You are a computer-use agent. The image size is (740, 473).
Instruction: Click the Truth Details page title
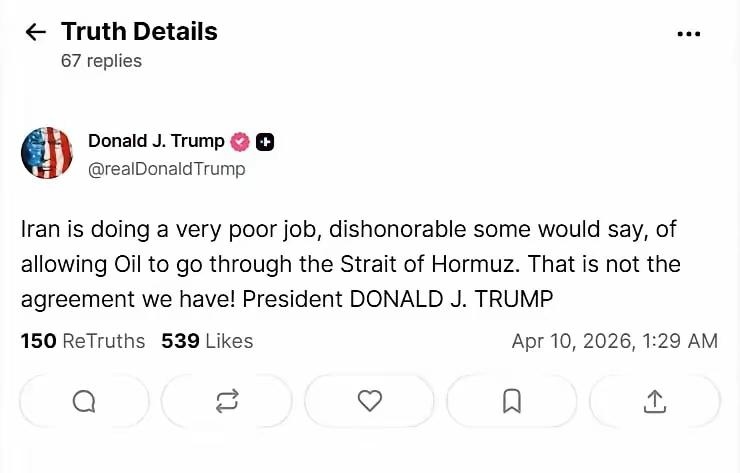[139, 31]
